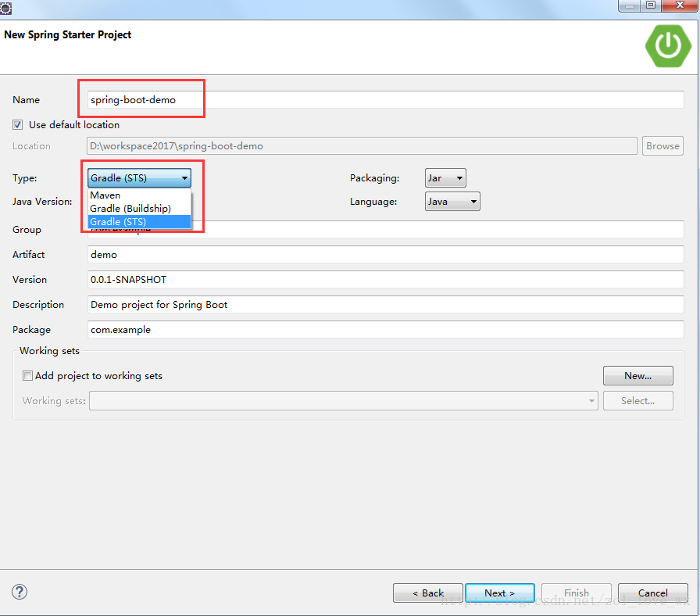Minimize the dialog window
The image size is (700, 616).
[630, 5]
